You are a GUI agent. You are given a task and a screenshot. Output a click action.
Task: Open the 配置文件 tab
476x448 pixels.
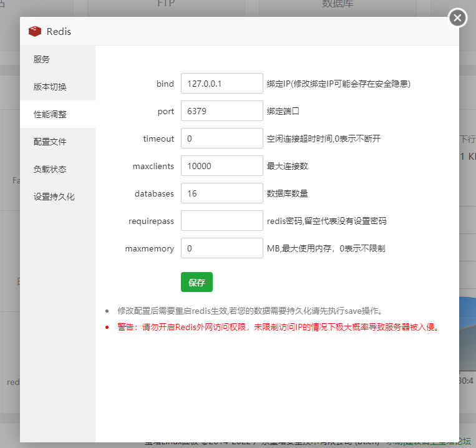(x=57, y=142)
